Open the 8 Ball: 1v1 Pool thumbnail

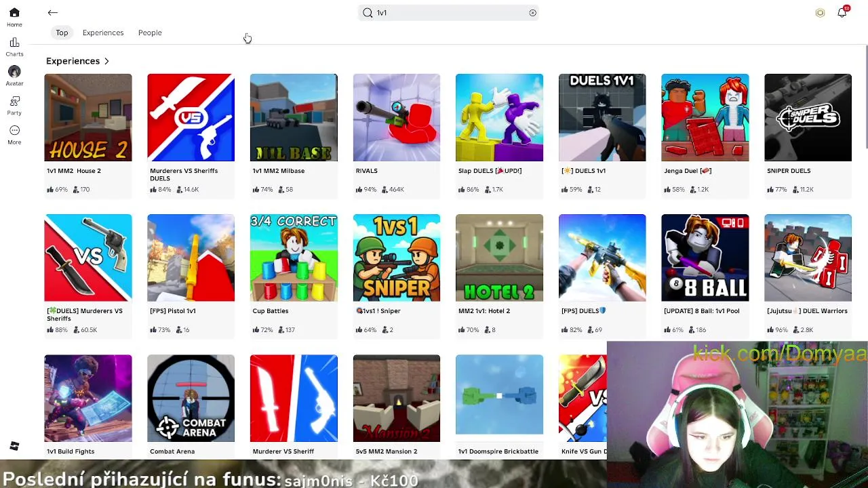tap(705, 258)
